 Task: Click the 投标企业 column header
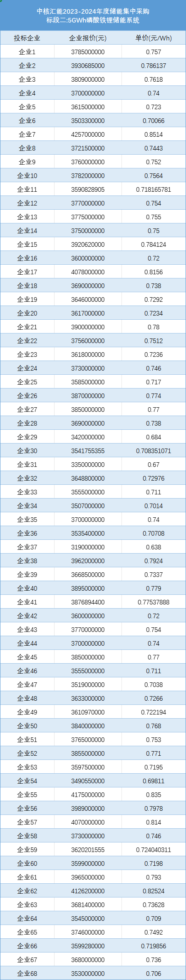tap(27, 38)
